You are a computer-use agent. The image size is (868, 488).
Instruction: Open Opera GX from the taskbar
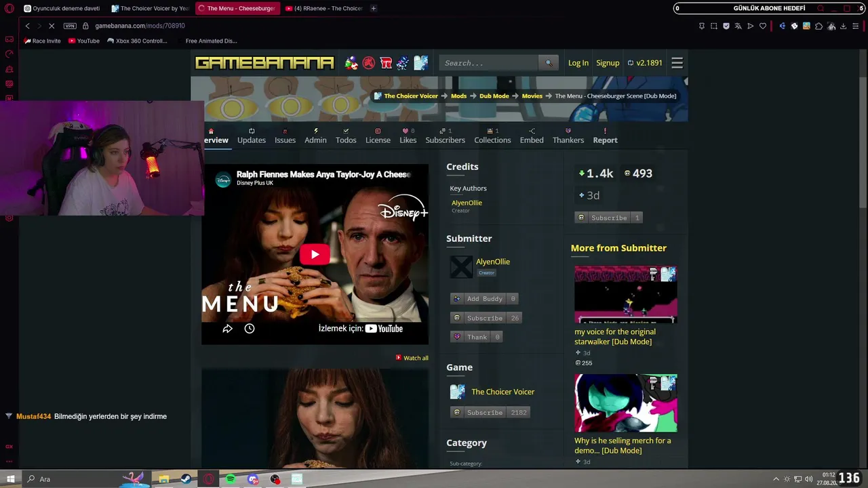(209, 479)
